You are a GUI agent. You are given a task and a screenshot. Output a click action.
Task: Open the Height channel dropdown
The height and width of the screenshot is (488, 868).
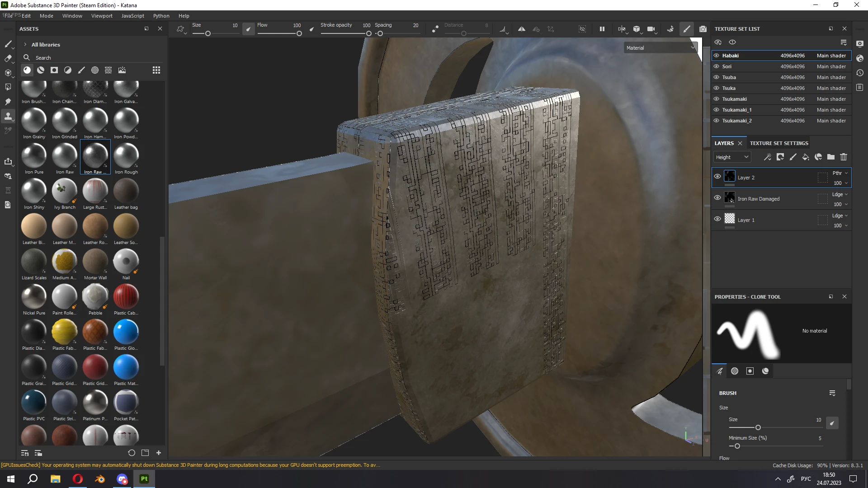tap(732, 157)
